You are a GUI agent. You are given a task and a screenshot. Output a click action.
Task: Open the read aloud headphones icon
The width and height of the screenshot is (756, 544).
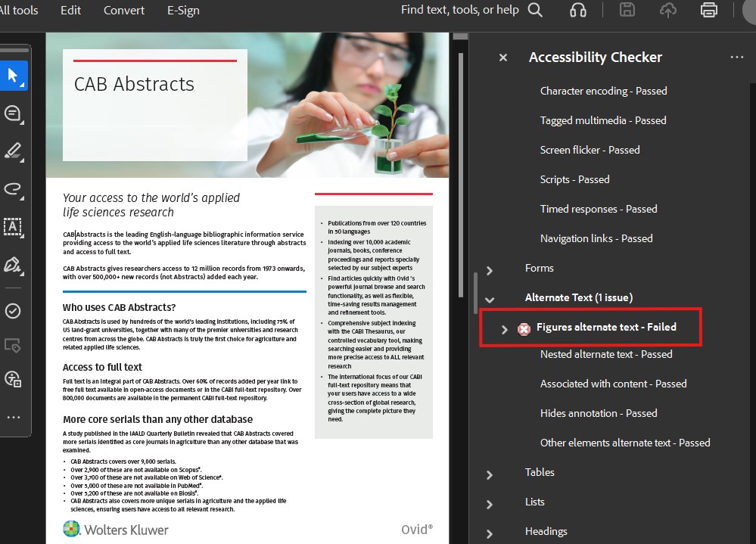coord(578,10)
